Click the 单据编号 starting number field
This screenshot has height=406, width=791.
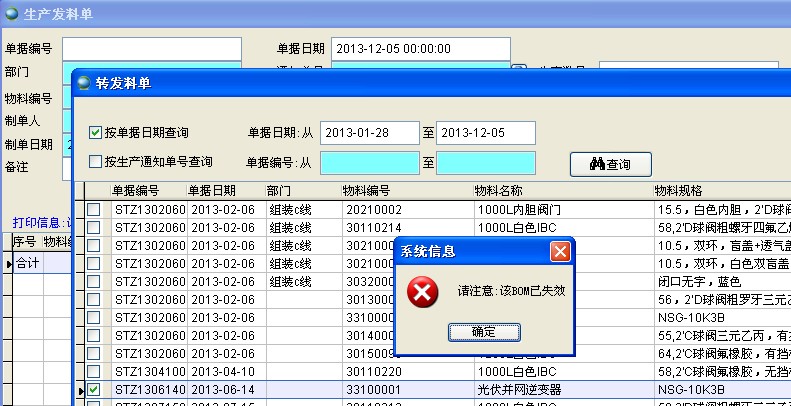370,162
